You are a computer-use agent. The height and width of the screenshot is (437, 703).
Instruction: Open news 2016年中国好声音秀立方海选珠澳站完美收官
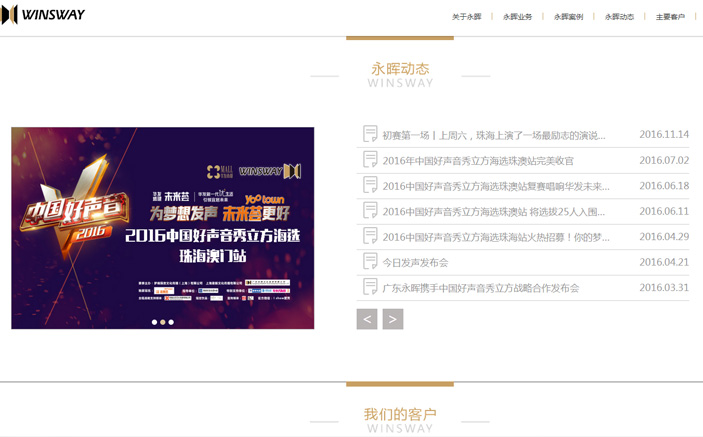click(x=478, y=160)
